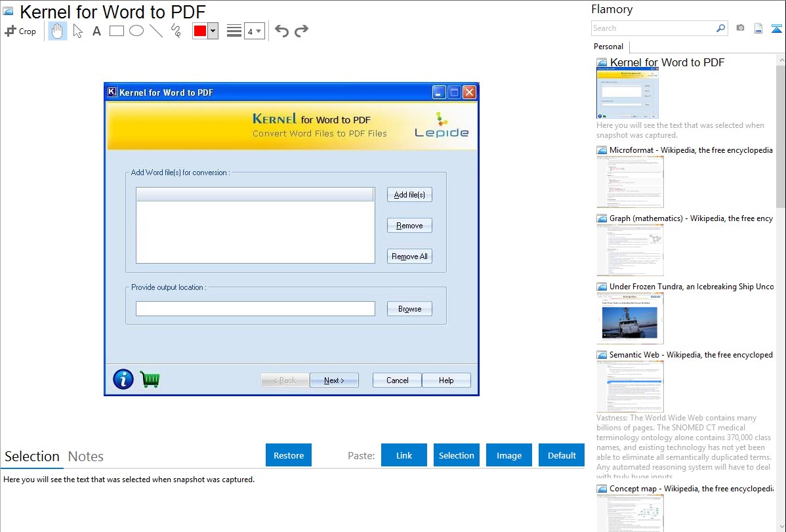This screenshot has height=532, width=786.
Task: Switch to the Notes tab
Action: tap(86, 457)
